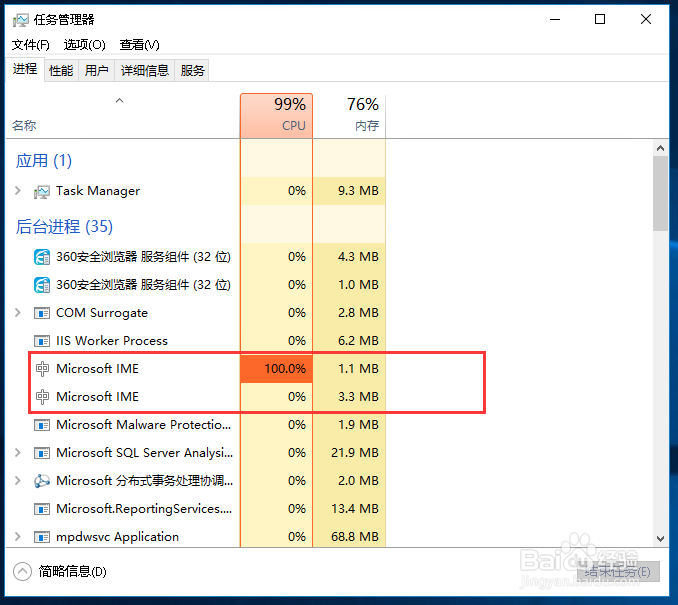678x605 pixels.
Task: Click the 1.0 MB 360安全浏览器 service icon
Action: pos(42,285)
